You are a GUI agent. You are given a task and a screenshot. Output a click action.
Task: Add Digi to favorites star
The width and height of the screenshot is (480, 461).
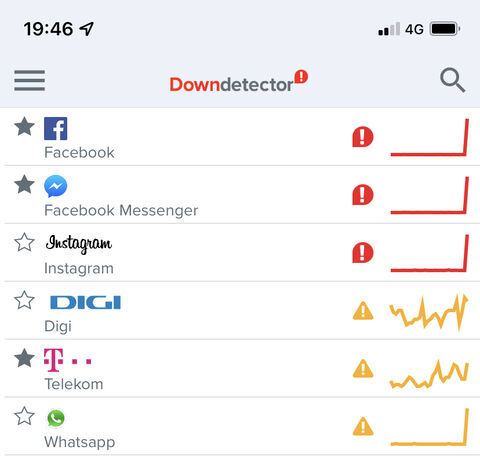coord(24,300)
